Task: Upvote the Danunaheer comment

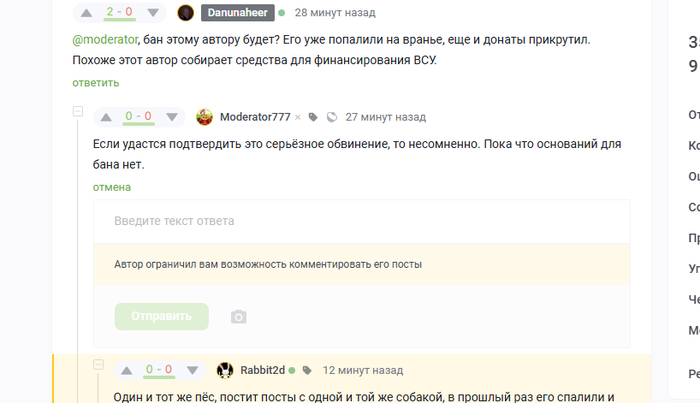Action: 85,13
